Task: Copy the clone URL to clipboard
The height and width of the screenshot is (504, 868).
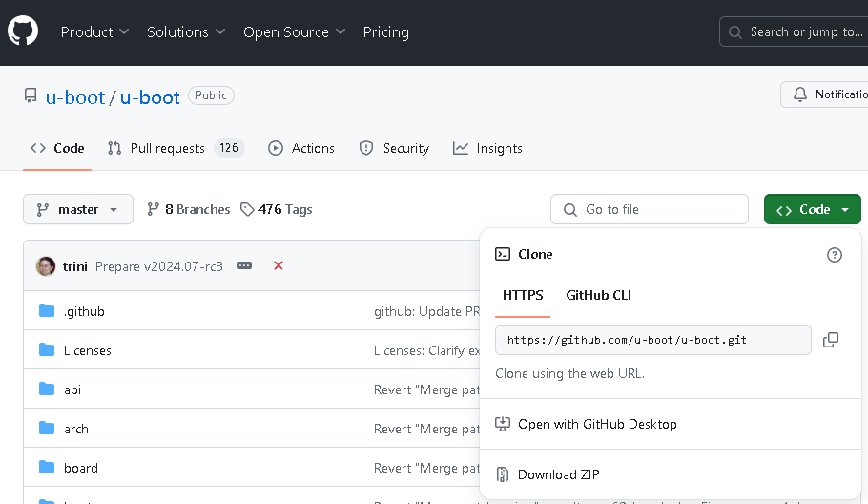Action: tap(831, 340)
